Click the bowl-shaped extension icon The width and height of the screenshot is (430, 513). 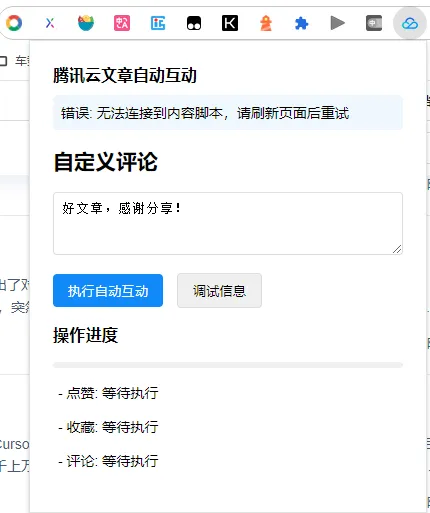point(86,23)
